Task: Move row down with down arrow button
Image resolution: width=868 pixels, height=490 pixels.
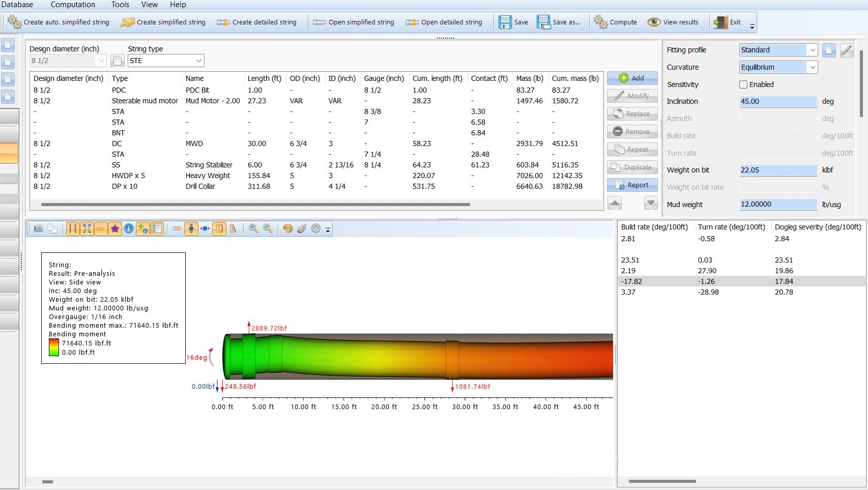Action: (x=651, y=203)
